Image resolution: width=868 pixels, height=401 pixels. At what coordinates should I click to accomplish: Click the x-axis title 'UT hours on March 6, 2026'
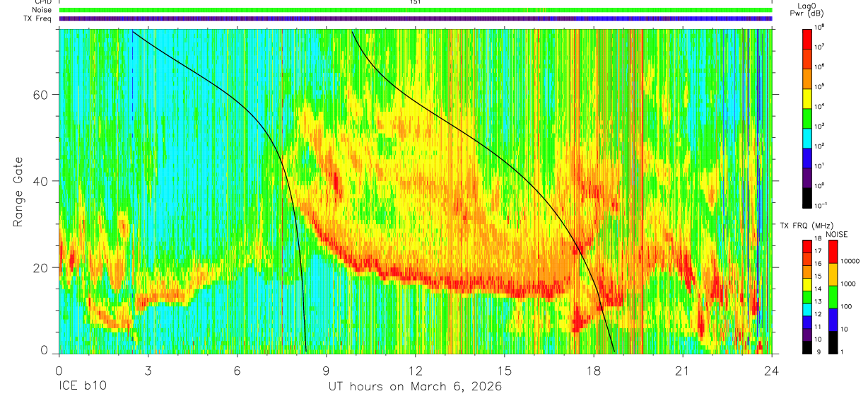pos(415,387)
